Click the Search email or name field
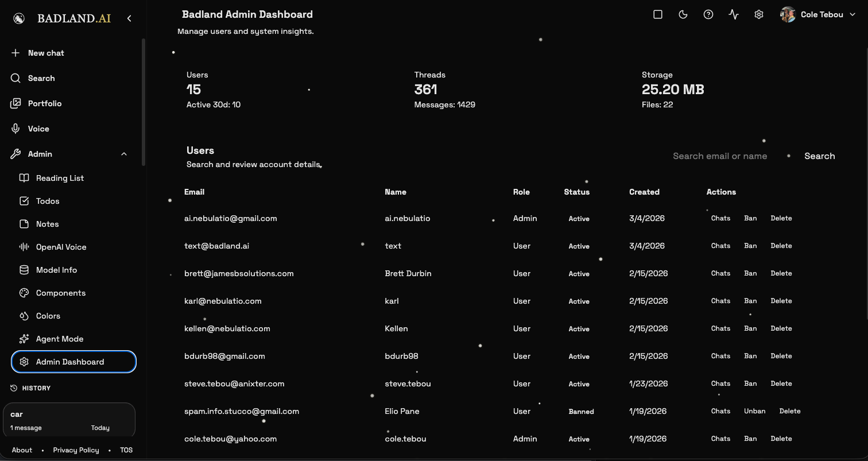This screenshot has width=868, height=461. pos(720,156)
